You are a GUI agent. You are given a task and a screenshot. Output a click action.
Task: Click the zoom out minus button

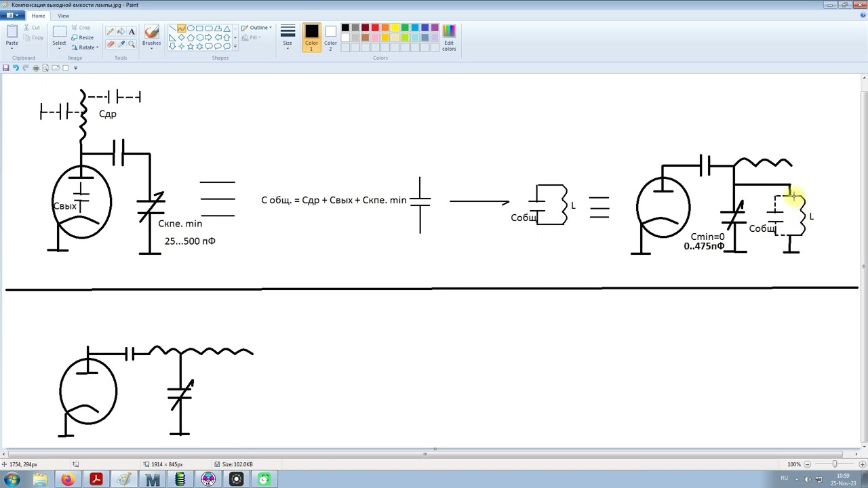point(808,464)
